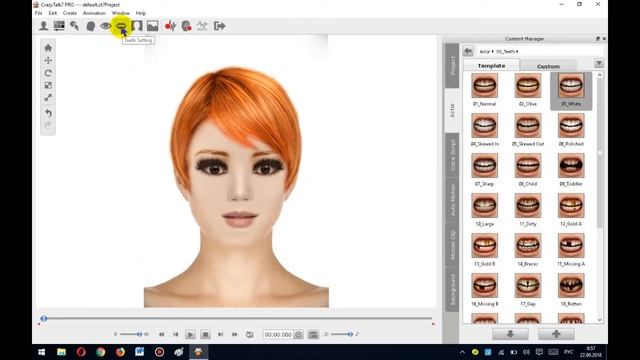This screenshot has width=640, height=360.
Task: Expand the Actor path dropdown
Action: (493, 51)
